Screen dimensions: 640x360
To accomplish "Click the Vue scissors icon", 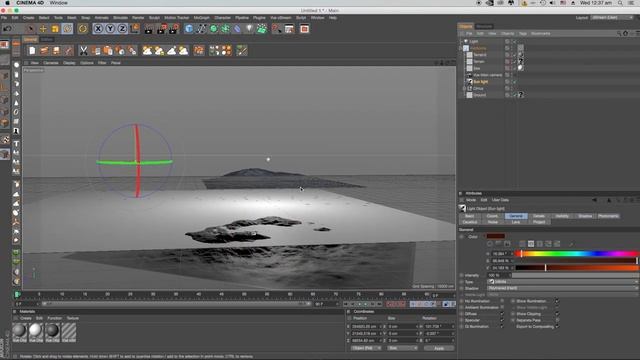I will (83, 51).
